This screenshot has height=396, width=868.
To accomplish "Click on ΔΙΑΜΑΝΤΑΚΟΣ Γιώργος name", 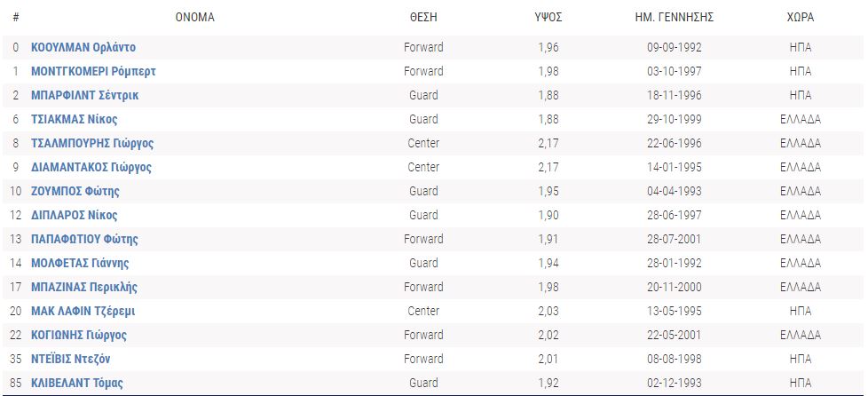I will point(91,167).
